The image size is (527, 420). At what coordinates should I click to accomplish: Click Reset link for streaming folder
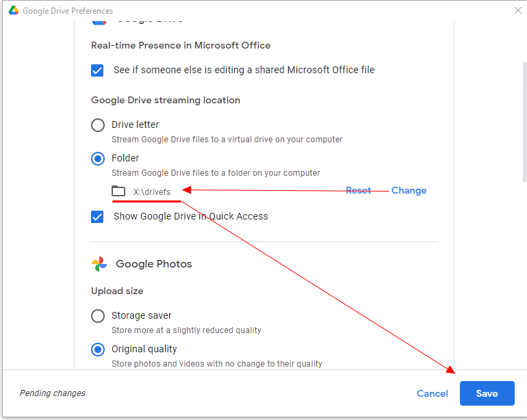click(x=358, y=191)
